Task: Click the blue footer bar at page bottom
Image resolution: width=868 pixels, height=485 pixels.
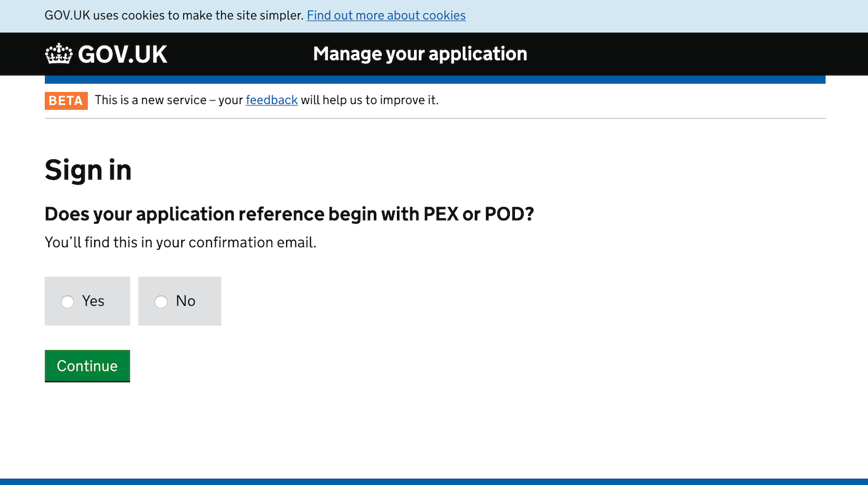Action: 434,481
